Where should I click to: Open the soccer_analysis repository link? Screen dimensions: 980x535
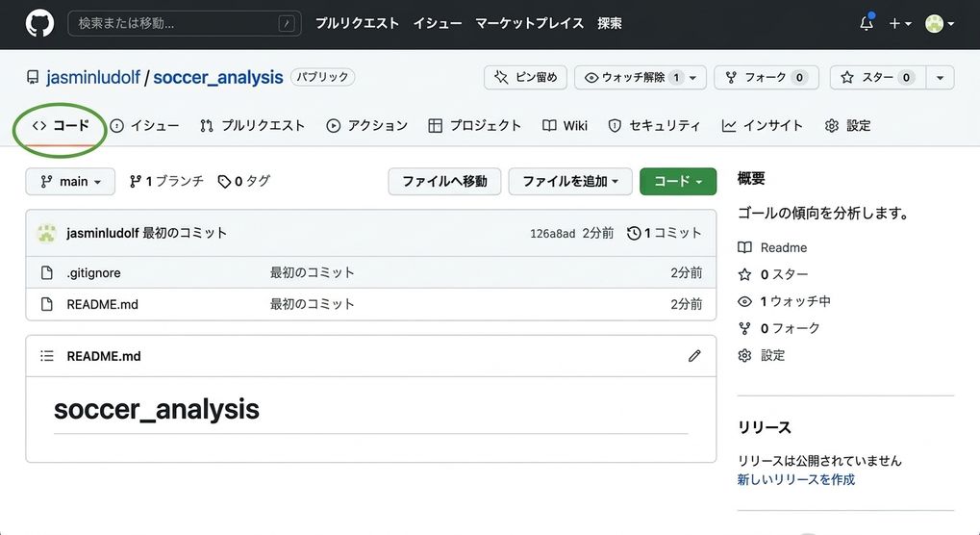click(x=218, y=78)
